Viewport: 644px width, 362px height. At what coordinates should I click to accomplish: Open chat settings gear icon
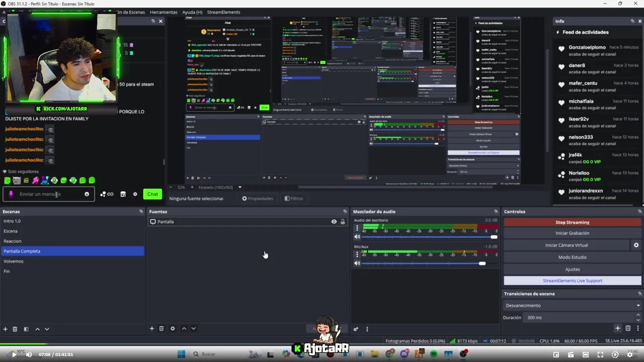point(135,194)
